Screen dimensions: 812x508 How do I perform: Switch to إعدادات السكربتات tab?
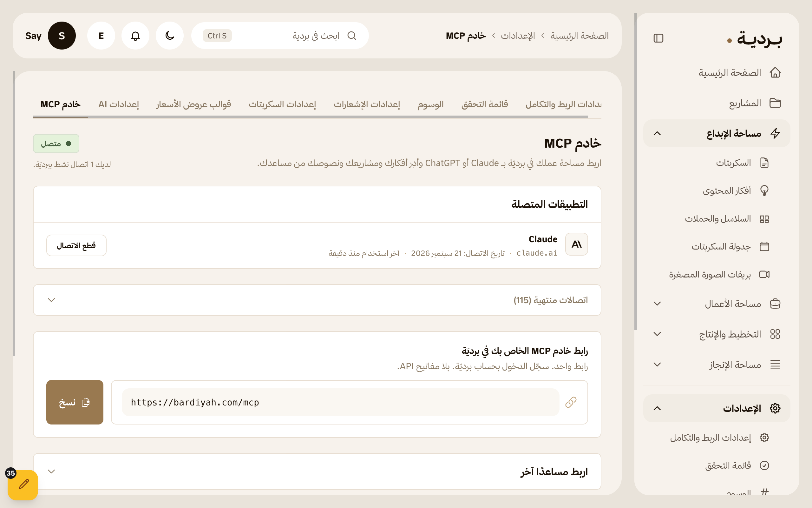[282, 104]
